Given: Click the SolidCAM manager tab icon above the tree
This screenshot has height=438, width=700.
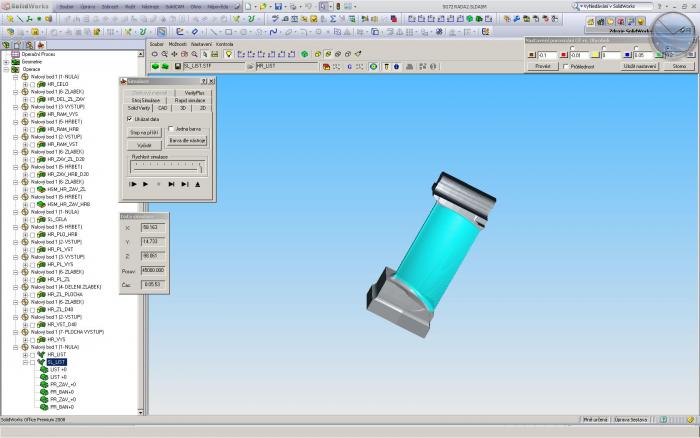Looking at the screenshot, I should [41, 46].
